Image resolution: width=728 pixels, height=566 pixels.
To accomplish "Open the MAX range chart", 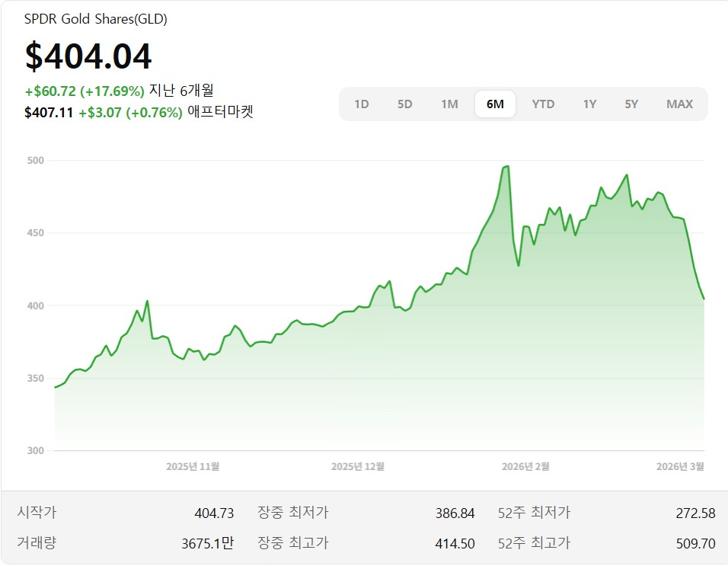I will coord(679,104).
